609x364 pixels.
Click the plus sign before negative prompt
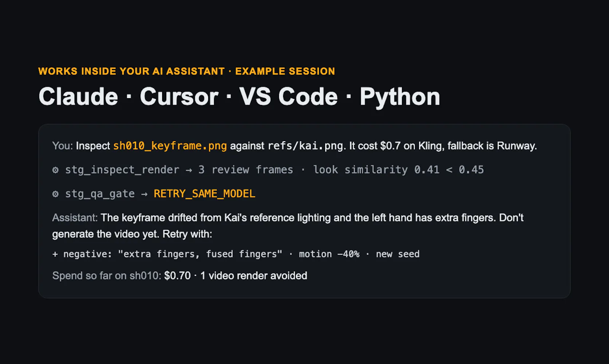point(55,254)
